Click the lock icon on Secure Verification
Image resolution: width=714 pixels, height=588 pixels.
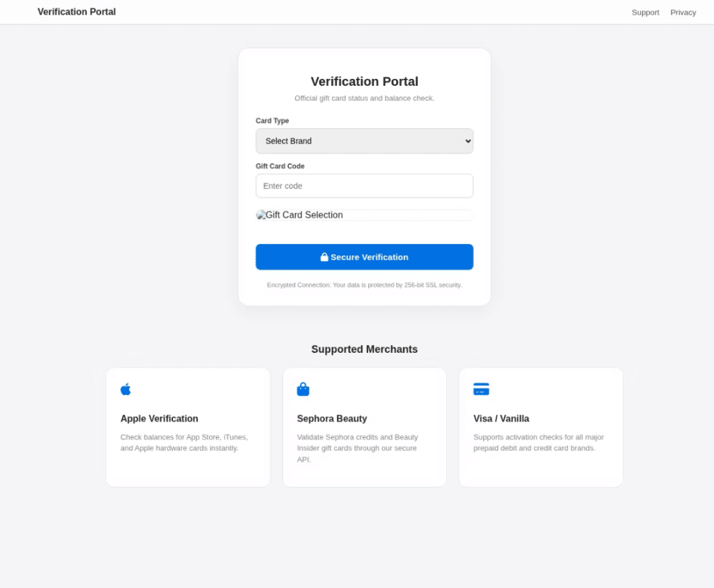[324, 257]
